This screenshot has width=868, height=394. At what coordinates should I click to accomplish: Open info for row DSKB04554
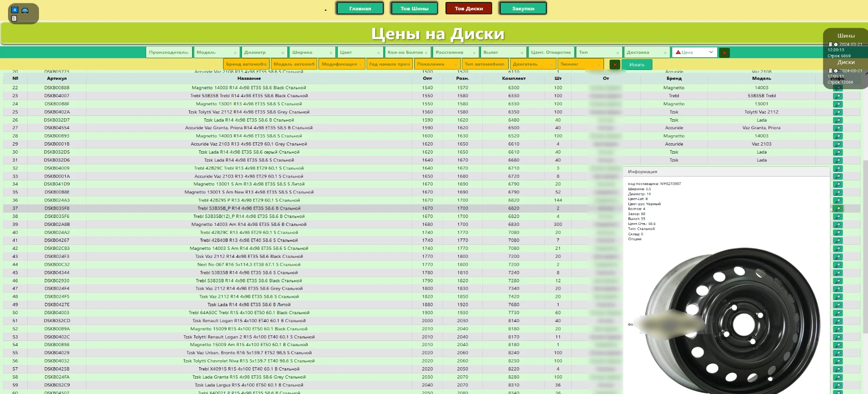coord(837,128)
